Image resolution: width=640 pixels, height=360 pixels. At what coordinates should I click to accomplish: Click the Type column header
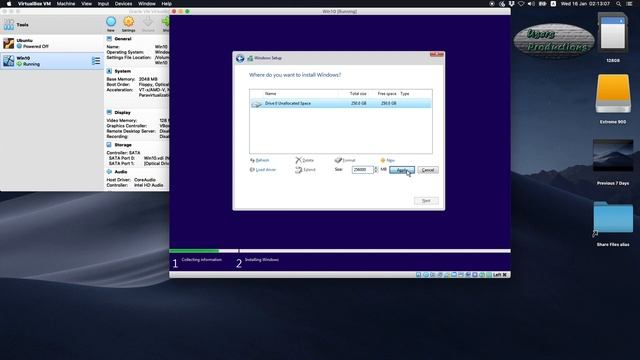404,94
